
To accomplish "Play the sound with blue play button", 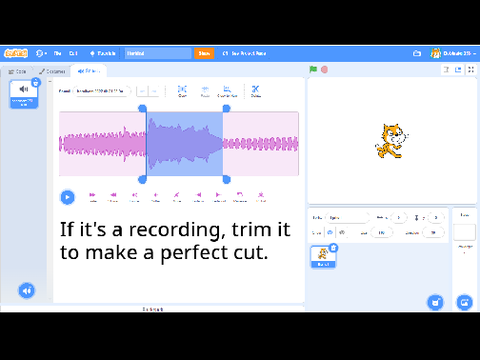I will [x=67, y=197].
